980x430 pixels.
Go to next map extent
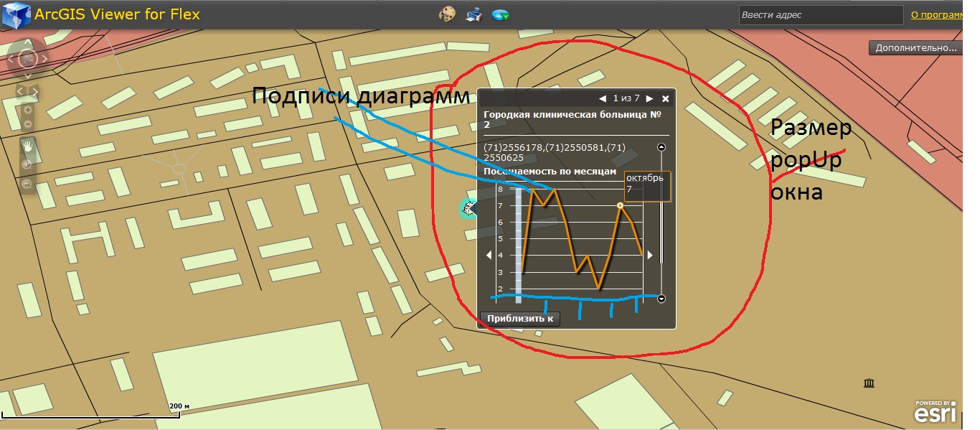click(34, 91)
